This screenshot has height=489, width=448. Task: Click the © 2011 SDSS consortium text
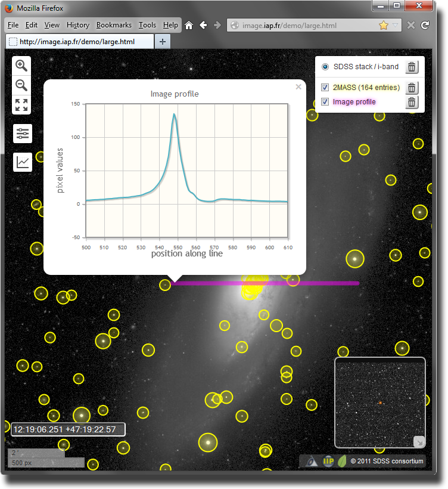[387, 461]
